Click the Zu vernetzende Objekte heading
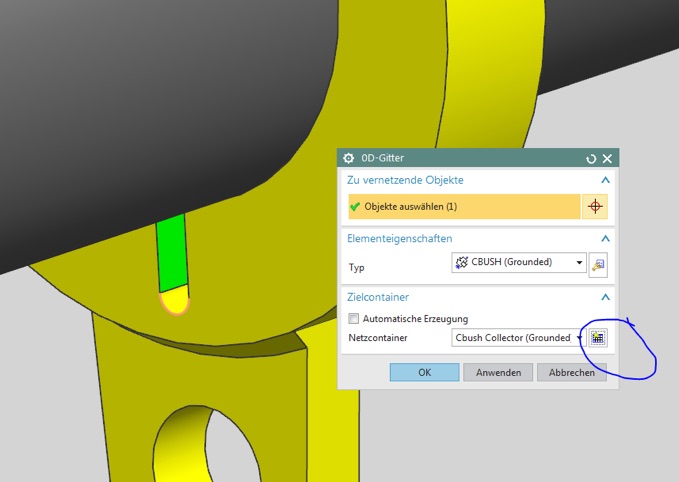Screen dimensions: 679x482 [x=405, y=180]
